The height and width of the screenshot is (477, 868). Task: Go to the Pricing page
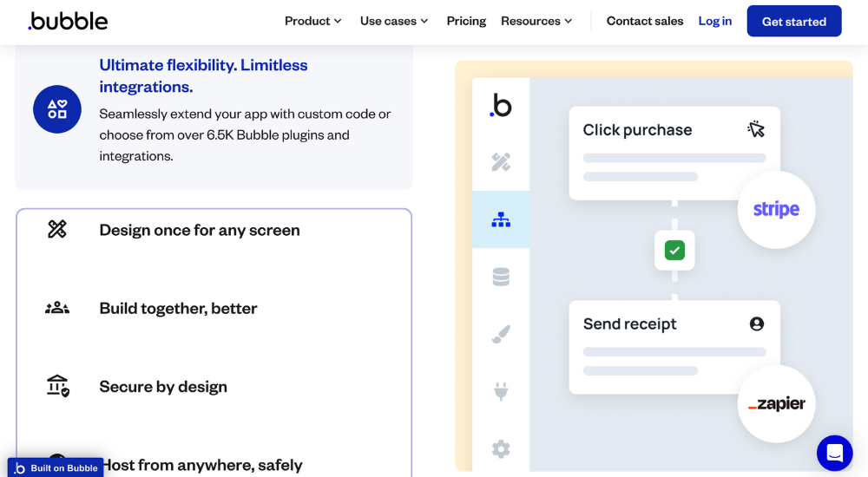pos(466,21)
